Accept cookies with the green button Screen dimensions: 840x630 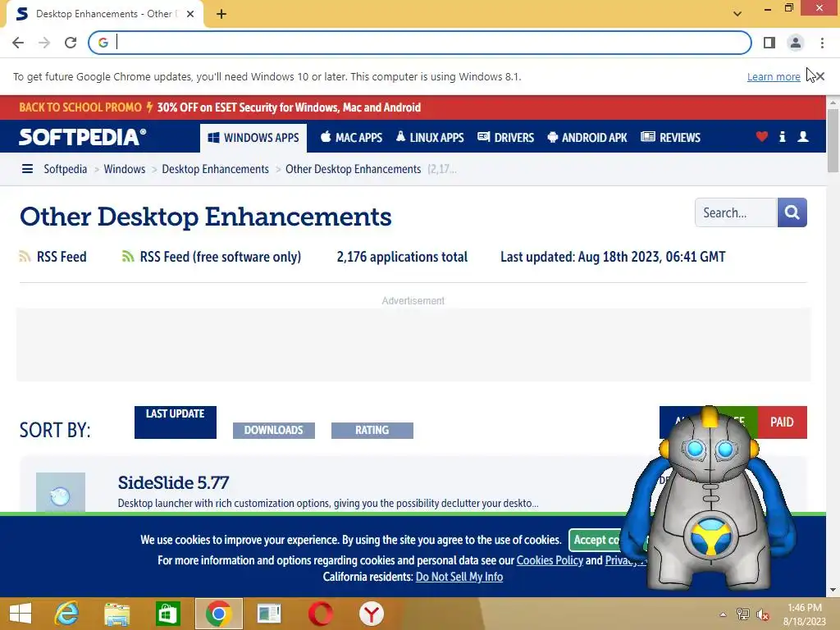point(596,540)
